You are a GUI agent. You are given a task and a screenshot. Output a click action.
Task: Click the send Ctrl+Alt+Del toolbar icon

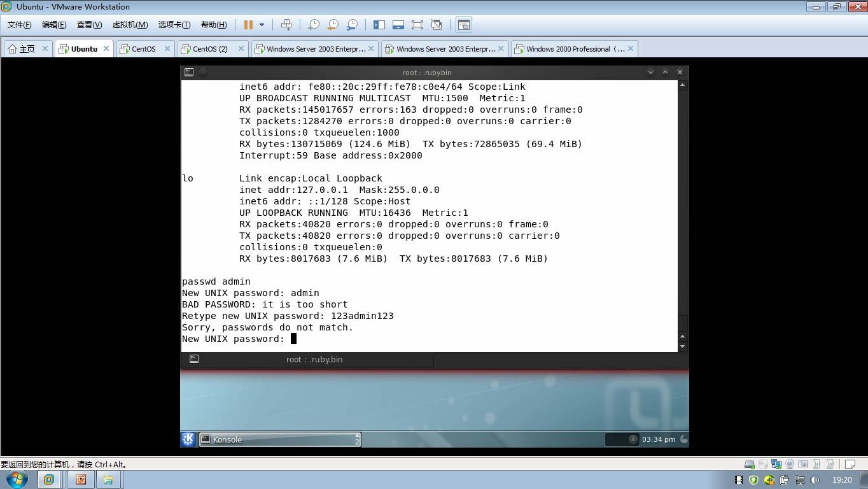286,25
